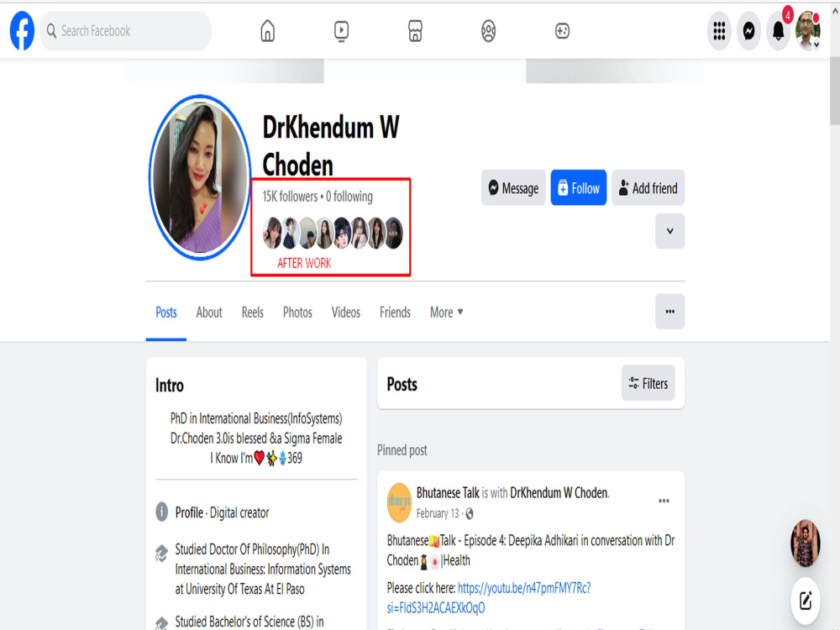This screenshot has height=630, width=840.
Task: Open the Bhutanese Talk page link
Action: click(x=448, y=493)
